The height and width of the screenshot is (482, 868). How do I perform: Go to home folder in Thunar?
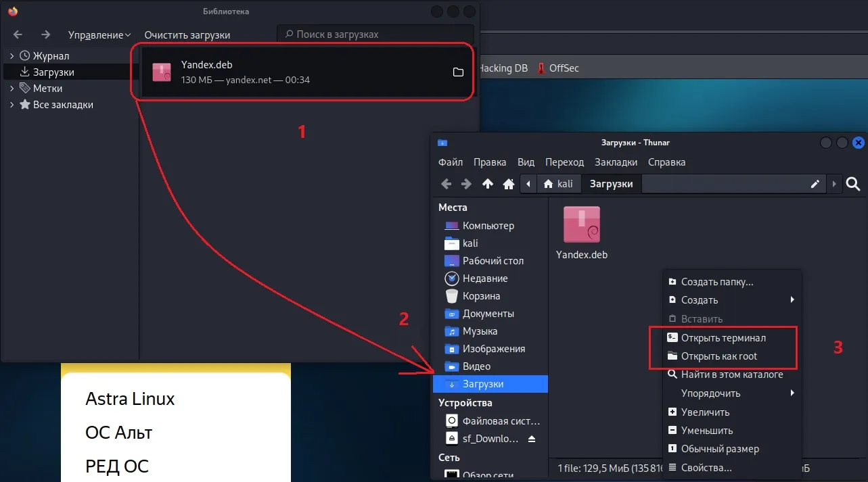508,184
